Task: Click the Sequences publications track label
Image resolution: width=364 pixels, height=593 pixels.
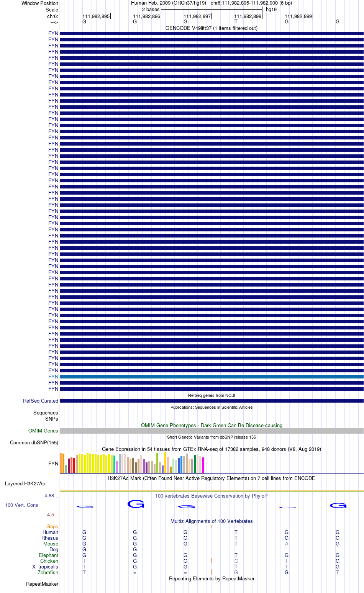Action: (x=46, y=413)
